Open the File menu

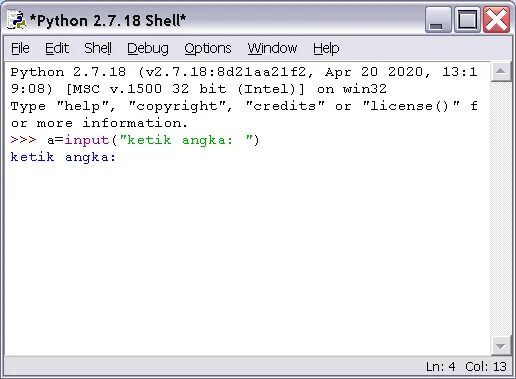point(20,48)
